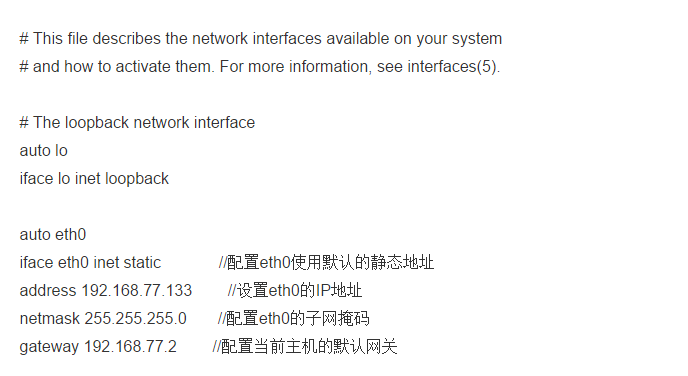The image size is (688, 376).
Task: Click the netmask value 255.255.255.0
Action: (136, 319)
